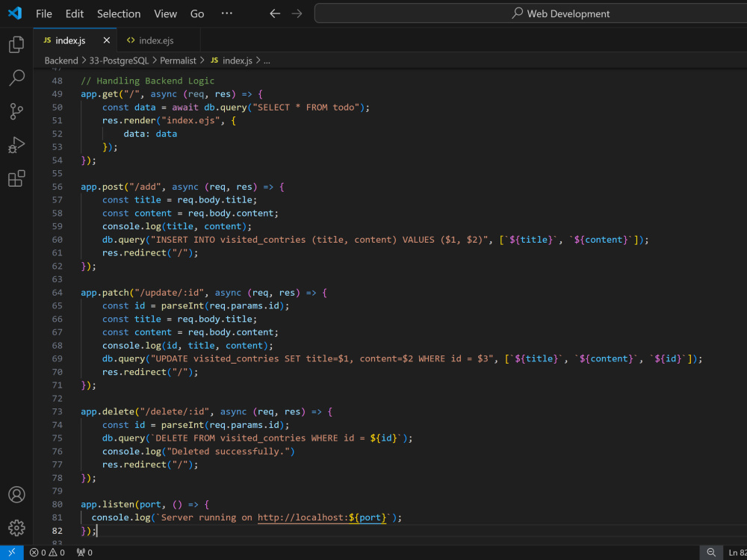Open the Go menu
This screenshot has height=560, width=747.
point(197,13)
